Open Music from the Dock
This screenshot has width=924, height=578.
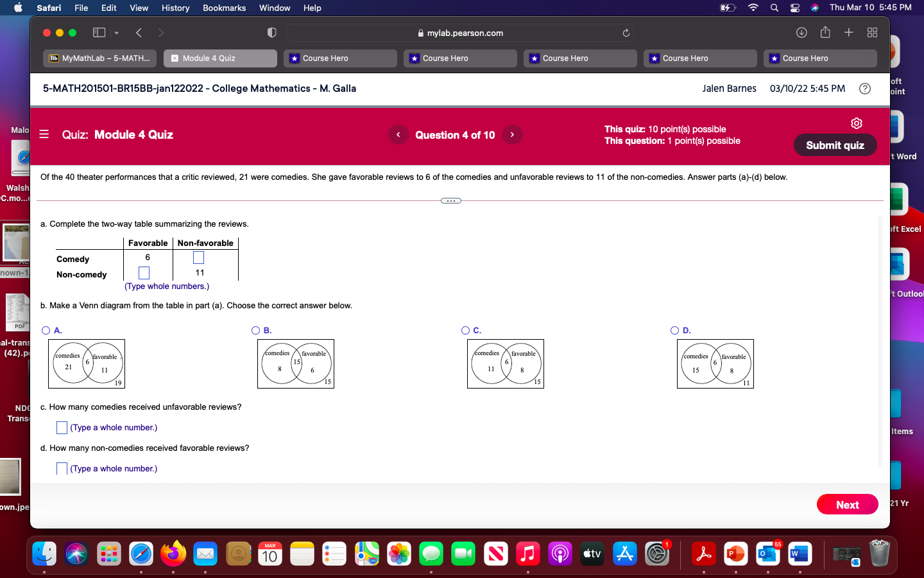tap(527, 554)
